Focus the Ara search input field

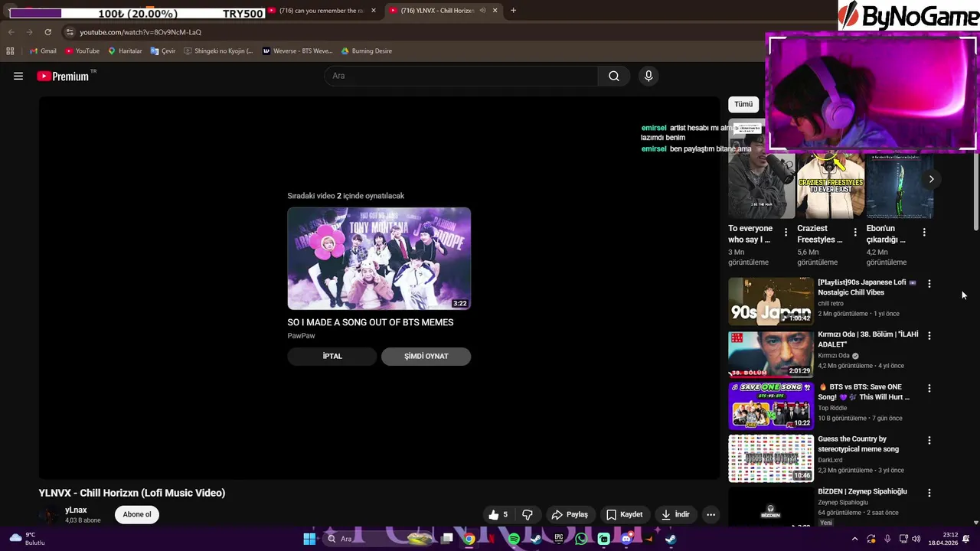[x=461, y=76]
